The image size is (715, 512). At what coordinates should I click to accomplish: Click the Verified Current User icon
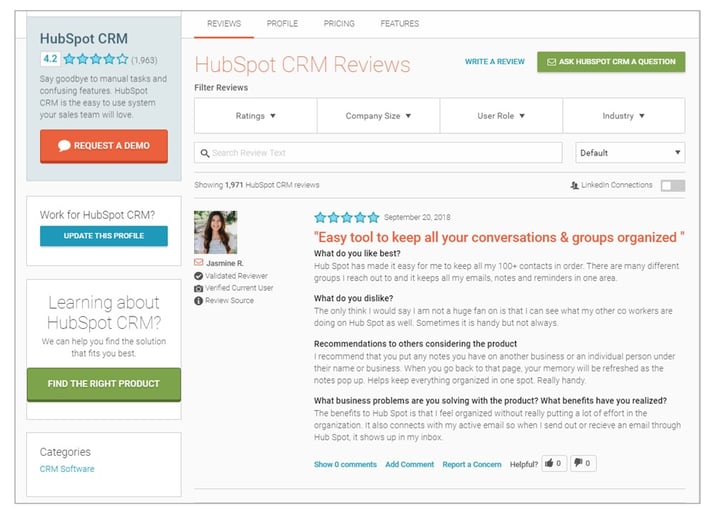pos(199,288)
